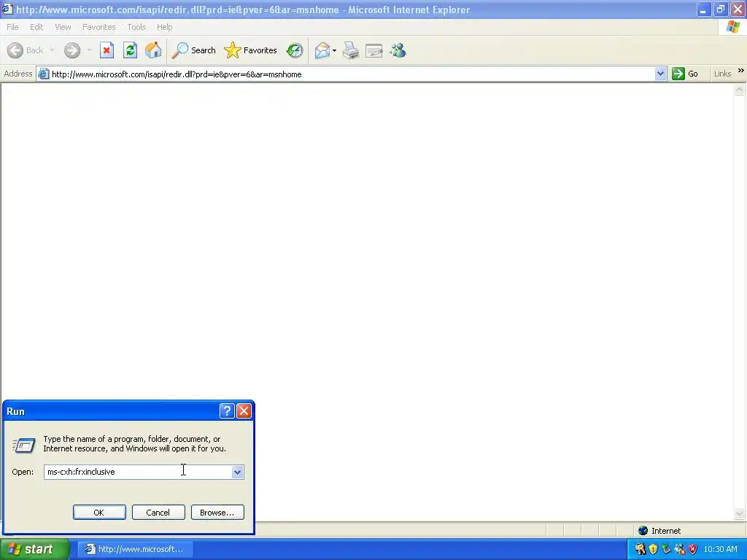
Task: Open the History clock icon
Action: click(295, 50)
